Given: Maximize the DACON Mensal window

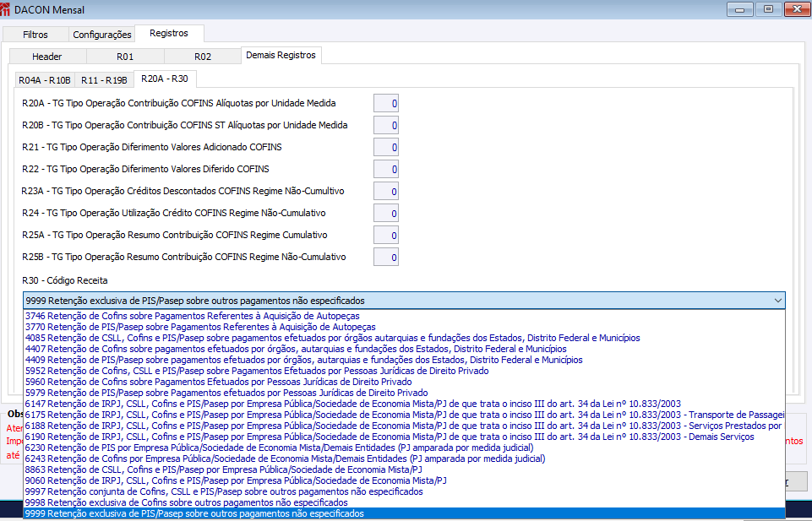Looking at the screenshot, I should pos(769,9).
